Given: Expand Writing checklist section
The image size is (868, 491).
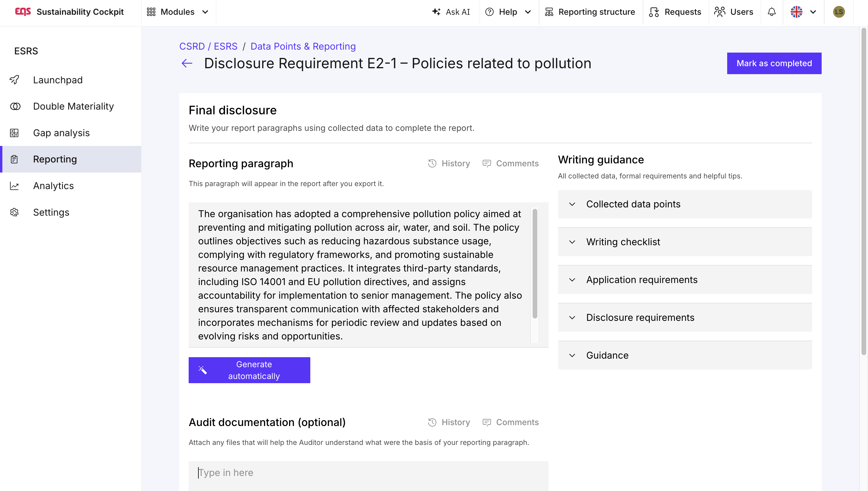Looking at the screenshot, I should pyautogui.click(x=685, y=242).
